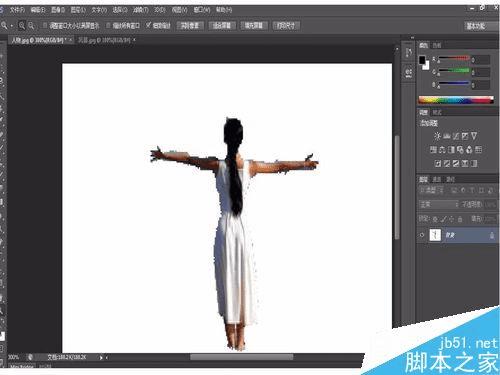The image size is (500, 375).
Task: Add a Threshold adjustment
Action: pos(456,163)
